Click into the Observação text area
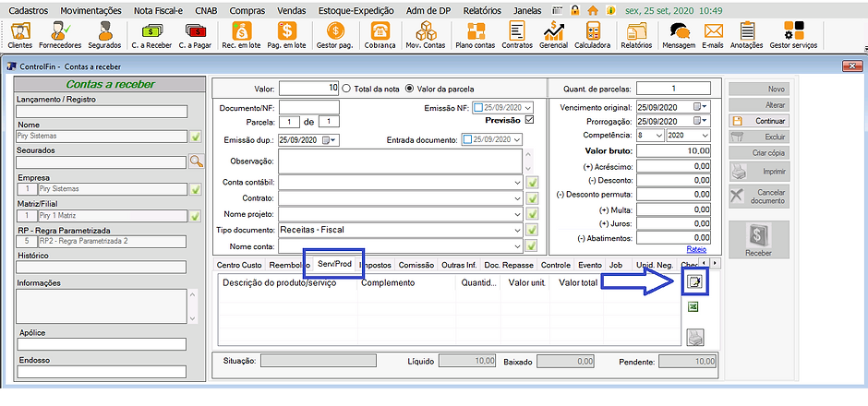This screenshot has height=406, width=868. pos(400,161)
